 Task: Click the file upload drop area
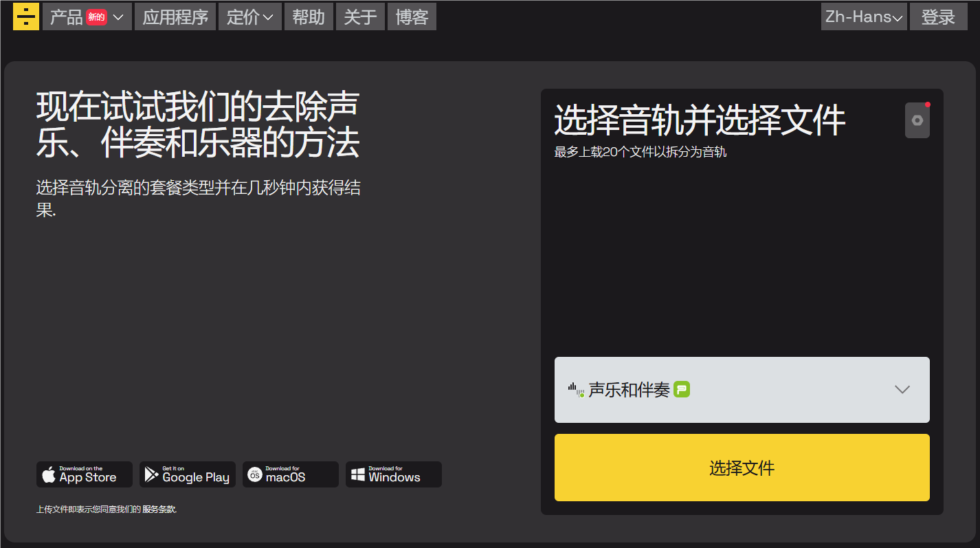(742, 261)
